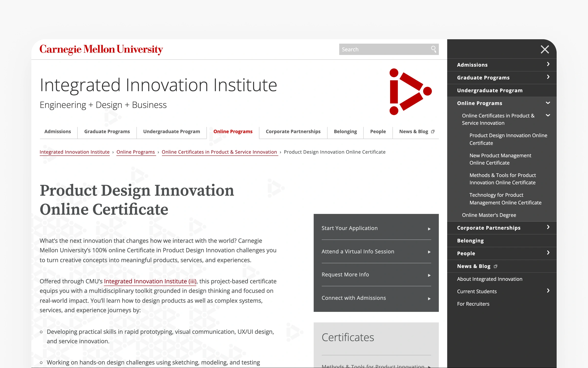
Task: Click the Integrated Innovation Institute logo
Action: tap(410, 92)
